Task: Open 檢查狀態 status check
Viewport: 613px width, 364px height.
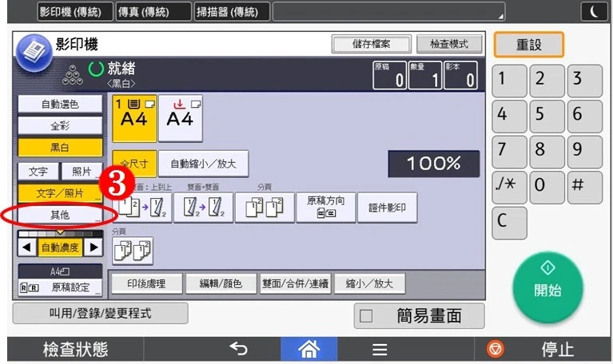Action: click(75, 349)
